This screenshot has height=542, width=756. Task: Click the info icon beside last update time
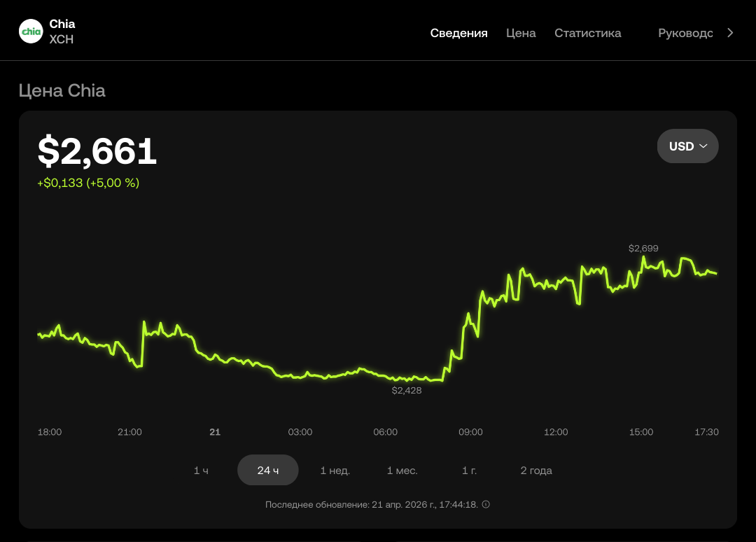click(486, 504)
